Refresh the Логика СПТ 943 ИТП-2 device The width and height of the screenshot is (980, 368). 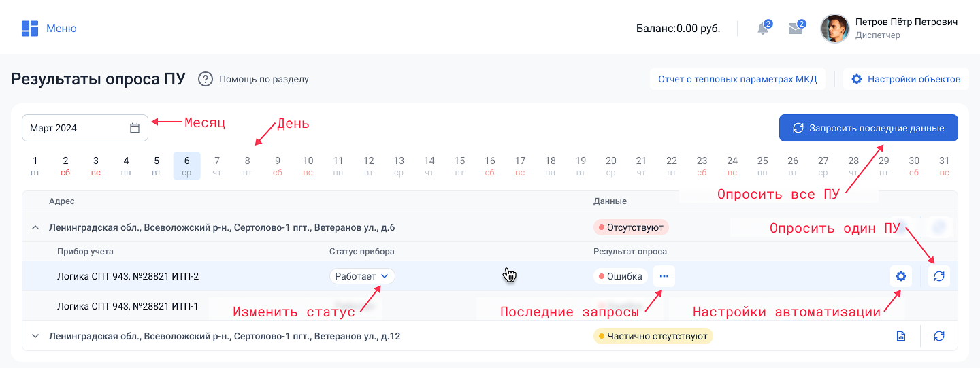[939, 276]
